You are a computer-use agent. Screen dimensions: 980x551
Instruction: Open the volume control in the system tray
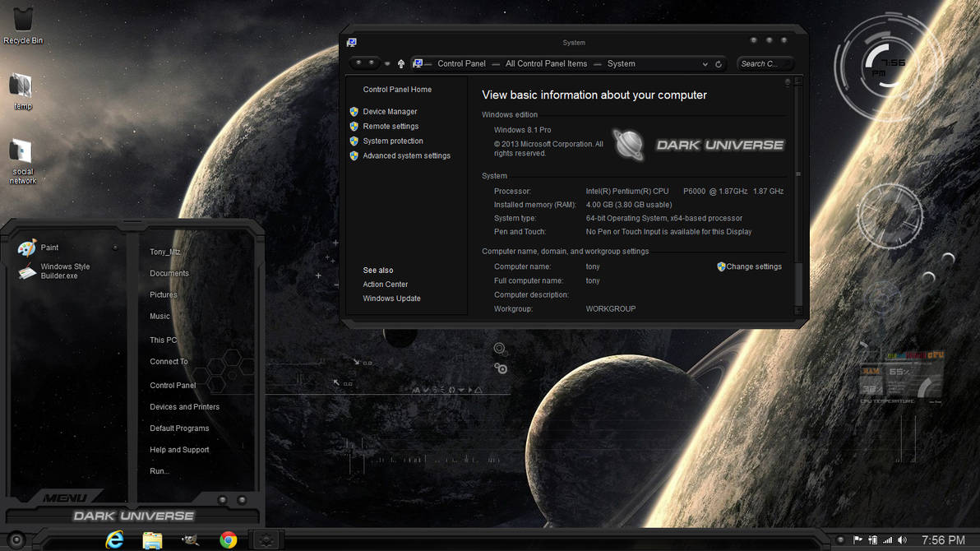pos(902,539)
